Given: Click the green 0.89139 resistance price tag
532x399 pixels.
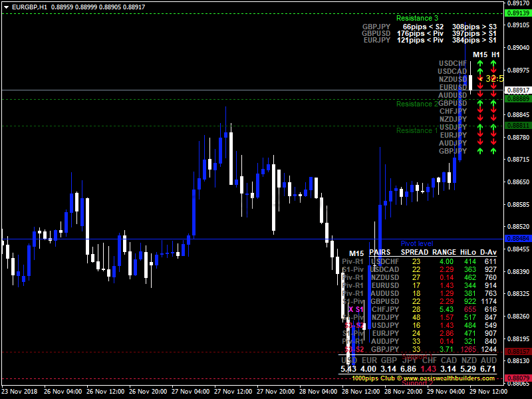Looking at the screenshot, I should tap(517, 13).
